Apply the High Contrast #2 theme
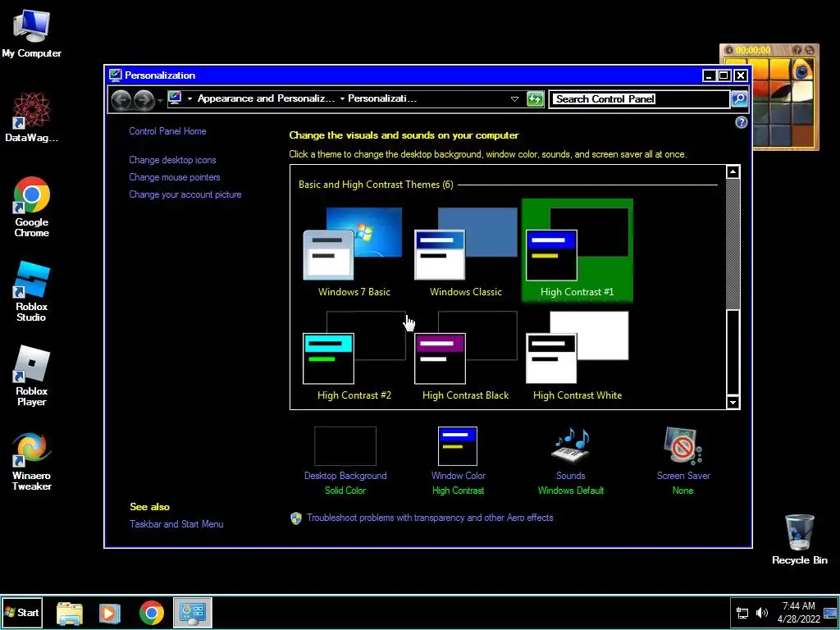This screenshot has height=630, width=840. pos(354,356)
